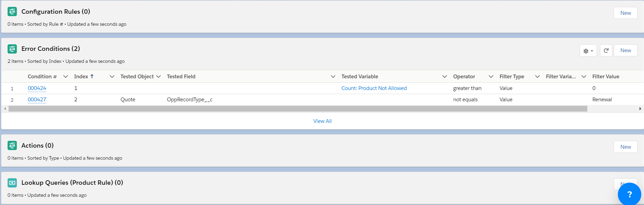This screenshot has height=205, width=644.
Task: Click the Actions section scale icon
Action: (12, 146)
